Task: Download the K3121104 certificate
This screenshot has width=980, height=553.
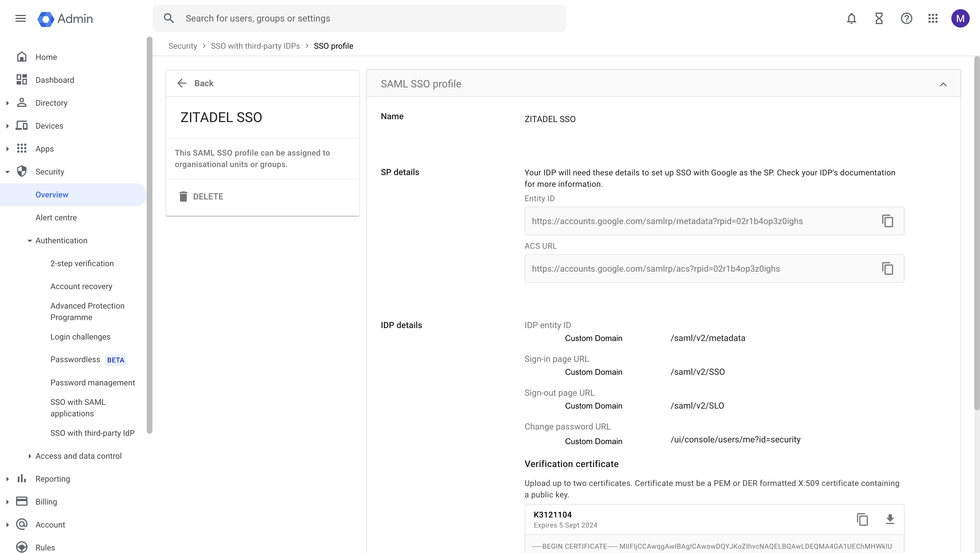Action: (x=890, y=519)
